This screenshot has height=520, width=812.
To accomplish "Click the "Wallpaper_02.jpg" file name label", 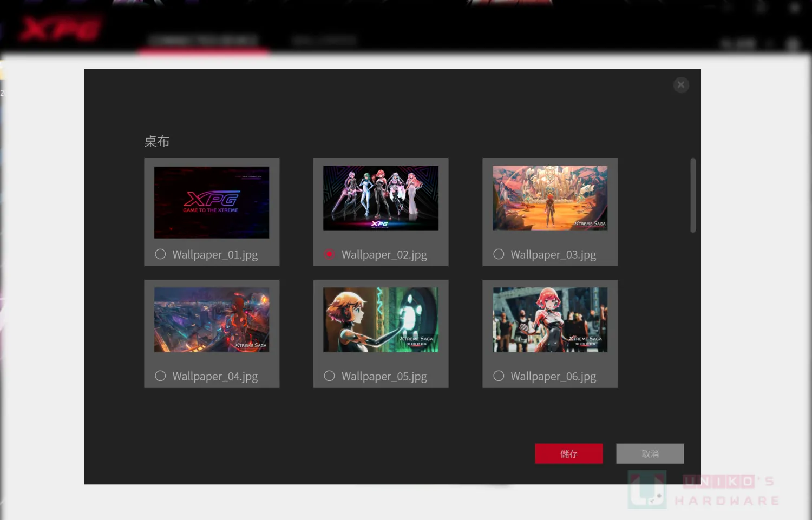I will tap(384, 255).
